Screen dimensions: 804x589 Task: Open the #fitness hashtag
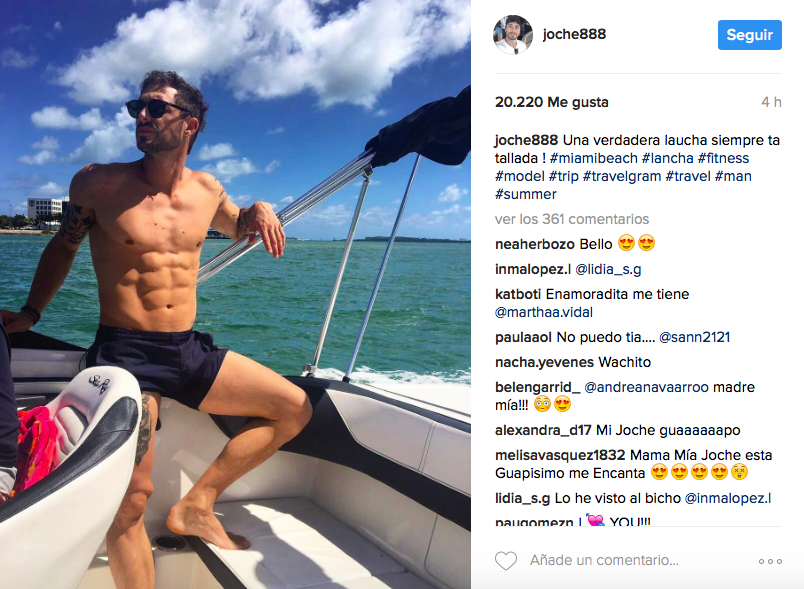(723, 158)
